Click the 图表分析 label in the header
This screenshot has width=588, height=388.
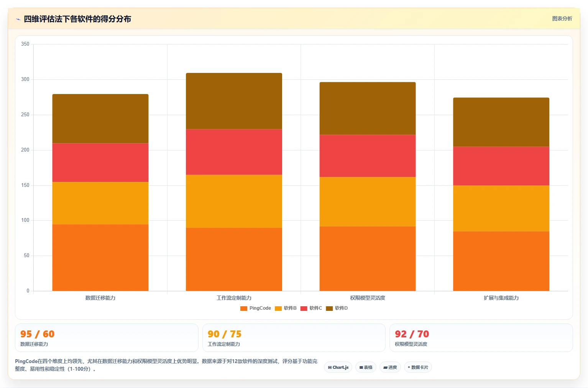click(x=562, y=18)
